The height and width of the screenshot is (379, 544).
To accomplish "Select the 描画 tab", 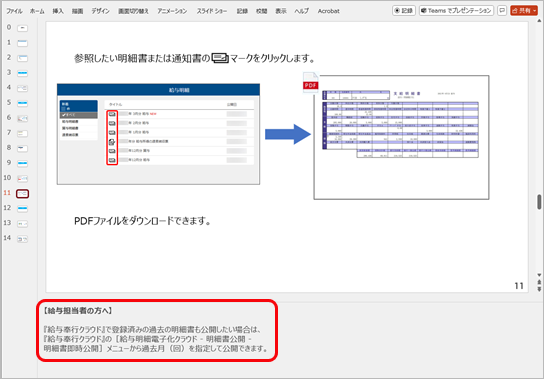I will tap(77, 11).
